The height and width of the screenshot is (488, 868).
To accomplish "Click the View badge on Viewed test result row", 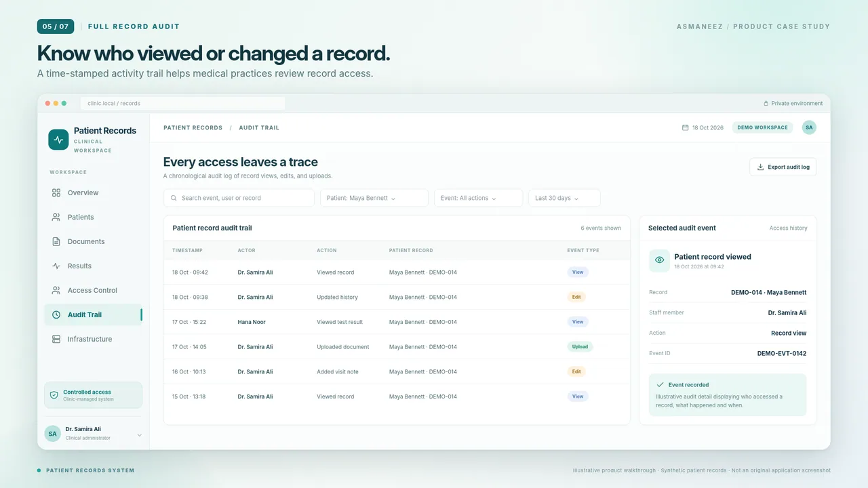I will click(578, 322).
